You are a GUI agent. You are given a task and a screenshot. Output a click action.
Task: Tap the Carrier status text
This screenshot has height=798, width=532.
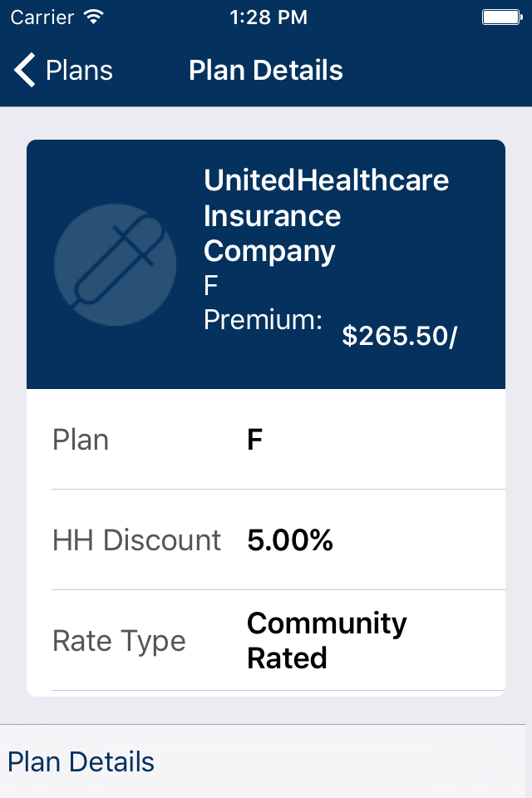tap(42, 17)
